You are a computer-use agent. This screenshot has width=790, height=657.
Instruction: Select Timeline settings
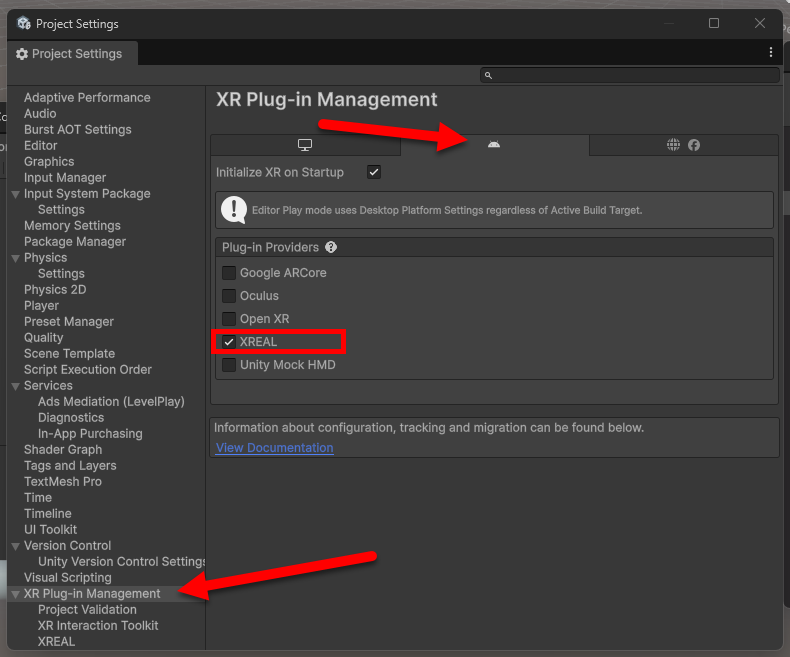48,513
